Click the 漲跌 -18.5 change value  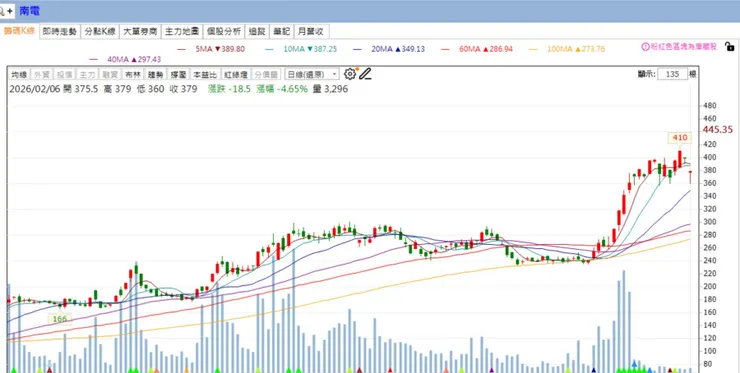230,89
